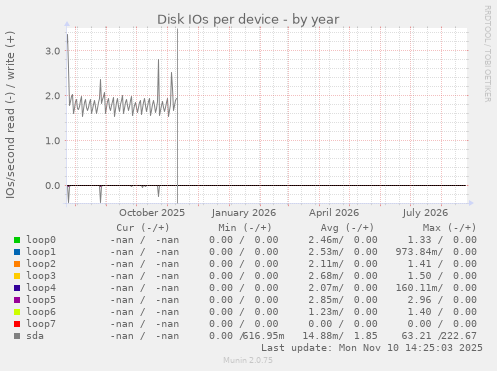Screen dimensions: 497x371
Task: Click the vertical current-time marker line in graph
Action: point(177,116)
